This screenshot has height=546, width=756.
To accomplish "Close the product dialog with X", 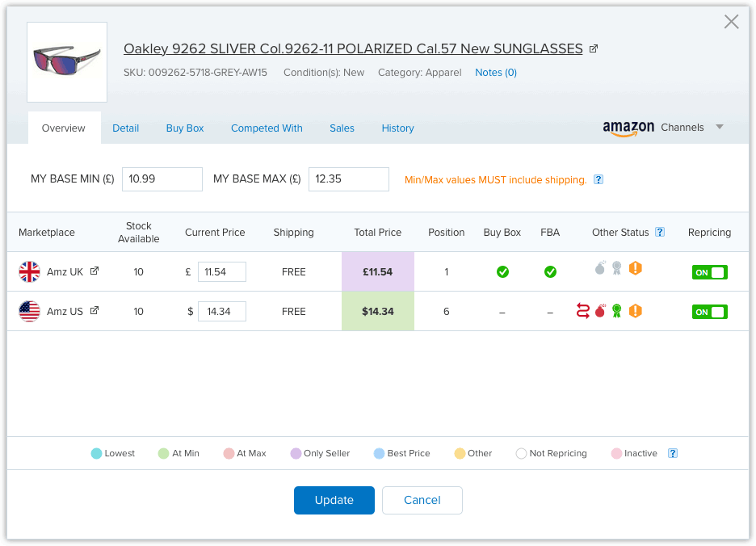I will 732,22.
